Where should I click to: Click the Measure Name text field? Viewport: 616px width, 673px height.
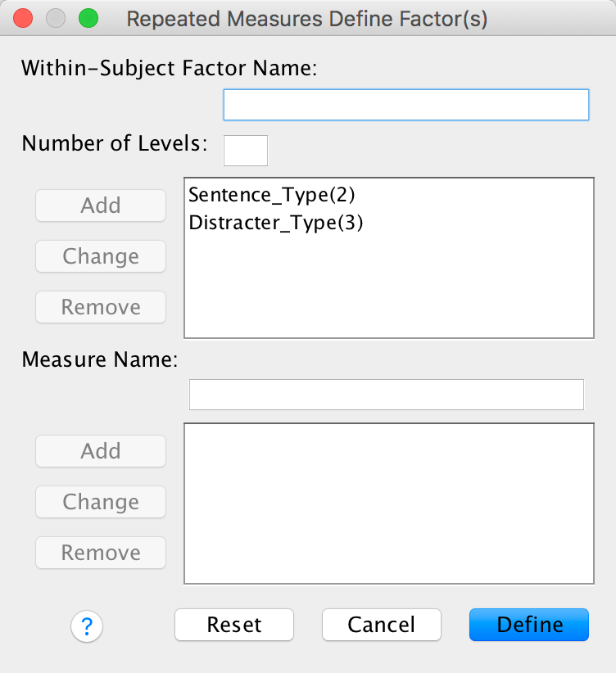click(x=386, y=394)
